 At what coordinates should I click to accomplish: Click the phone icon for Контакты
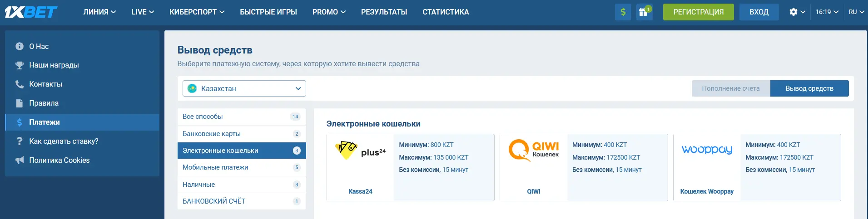pyautogui.click(x=20, y=84)
